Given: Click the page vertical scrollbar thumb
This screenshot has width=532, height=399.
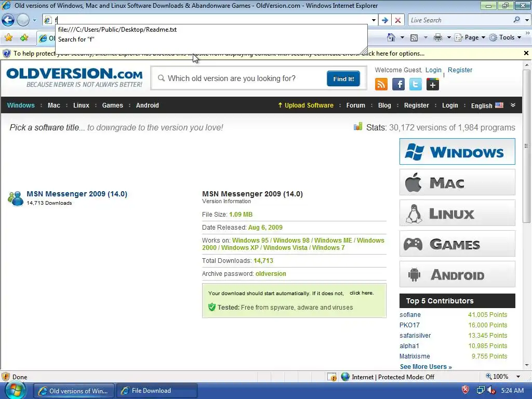Looking at the screenshot, I should [526, 146].
